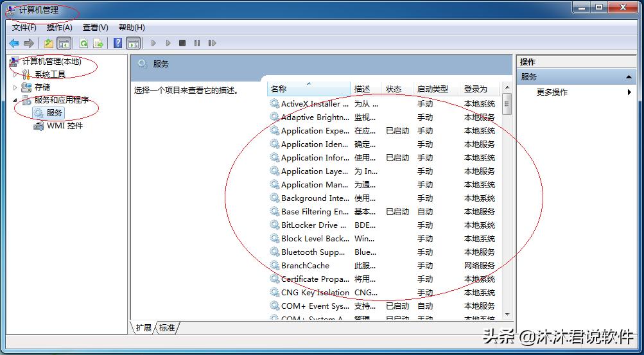The image size is (644, 355).
Task: Select 服务和应用程序 tree item
Action: coord(62,100)
